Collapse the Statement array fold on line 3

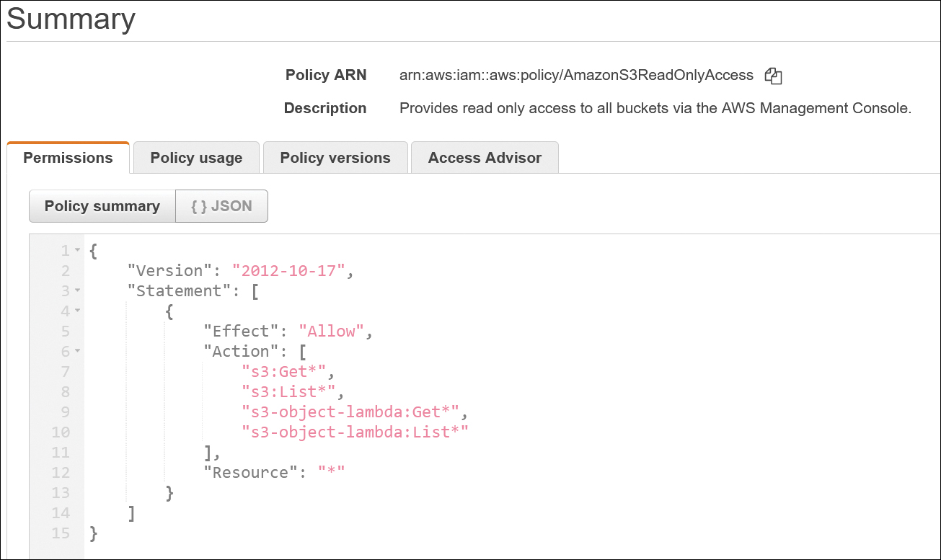coord(77,291)
